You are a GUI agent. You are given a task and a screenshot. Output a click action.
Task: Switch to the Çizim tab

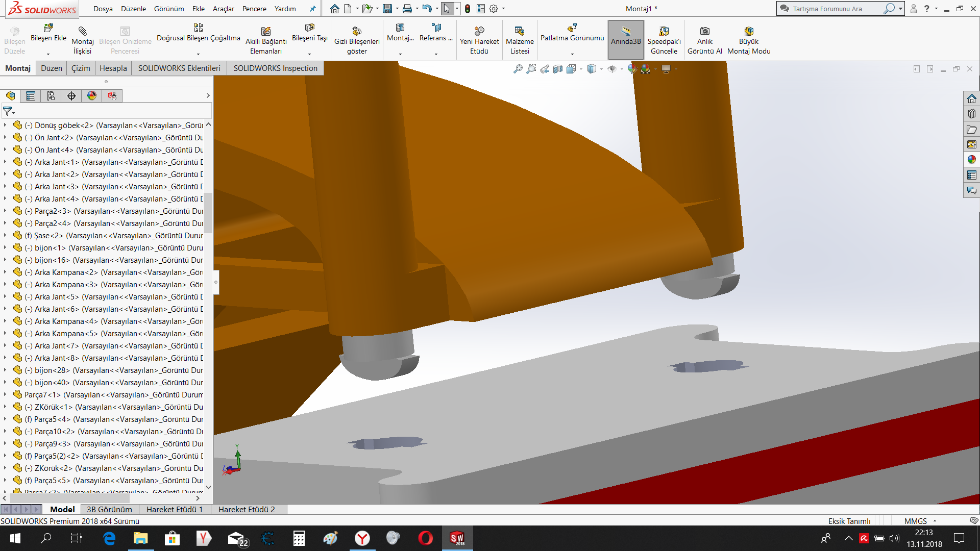coord(81,68)
